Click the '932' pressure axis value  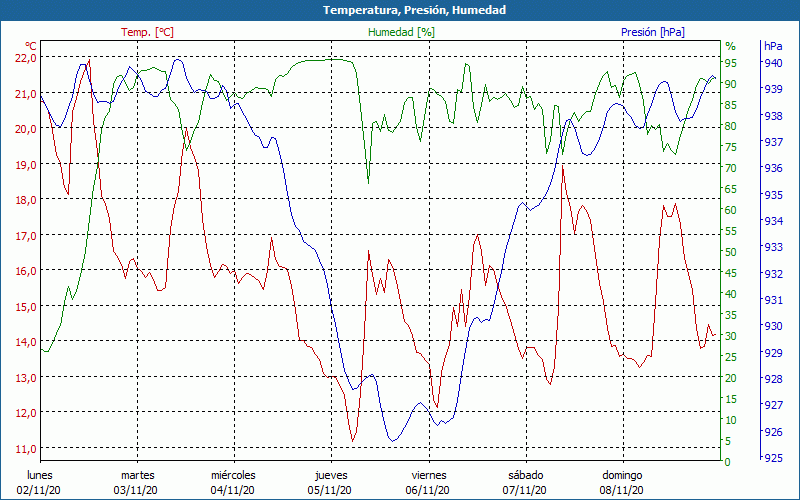coord(773,274)
